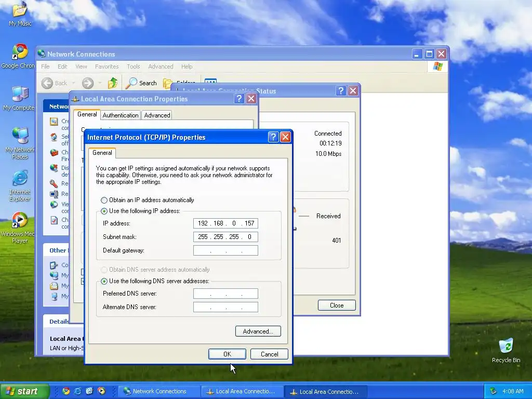Switch to Network Connections taskbar button
The image size is (532, 399).
coord(158,391)
